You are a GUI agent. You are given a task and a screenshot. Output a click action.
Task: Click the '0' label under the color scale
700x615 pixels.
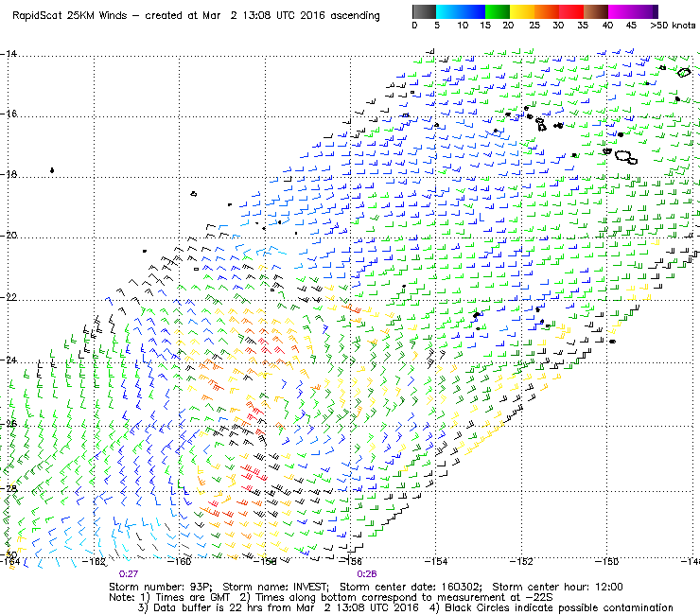pos(414,26)
